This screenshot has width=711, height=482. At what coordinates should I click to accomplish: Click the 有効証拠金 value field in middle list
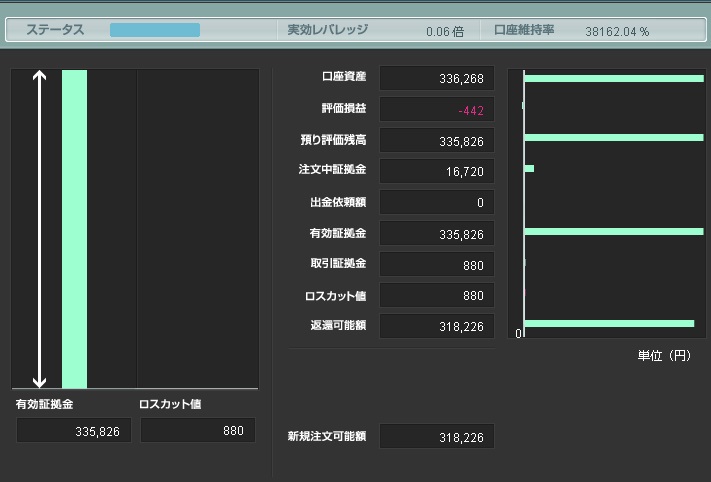pos(437,233)
